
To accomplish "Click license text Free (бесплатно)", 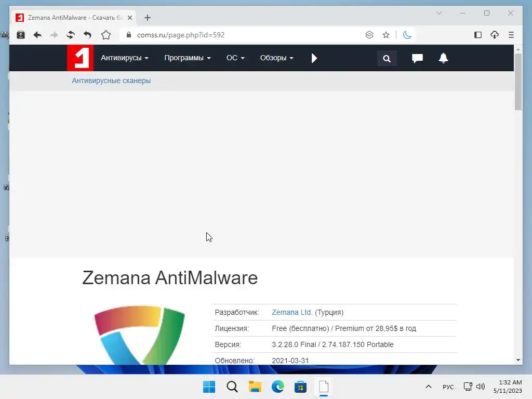I will point(300,328).
